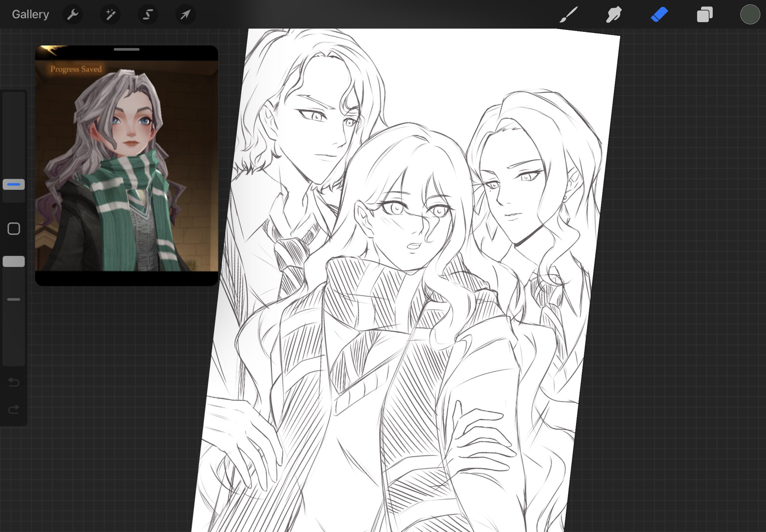Select the Brush paint tool
Screen dimensions: 766x532
click(569, 14)
